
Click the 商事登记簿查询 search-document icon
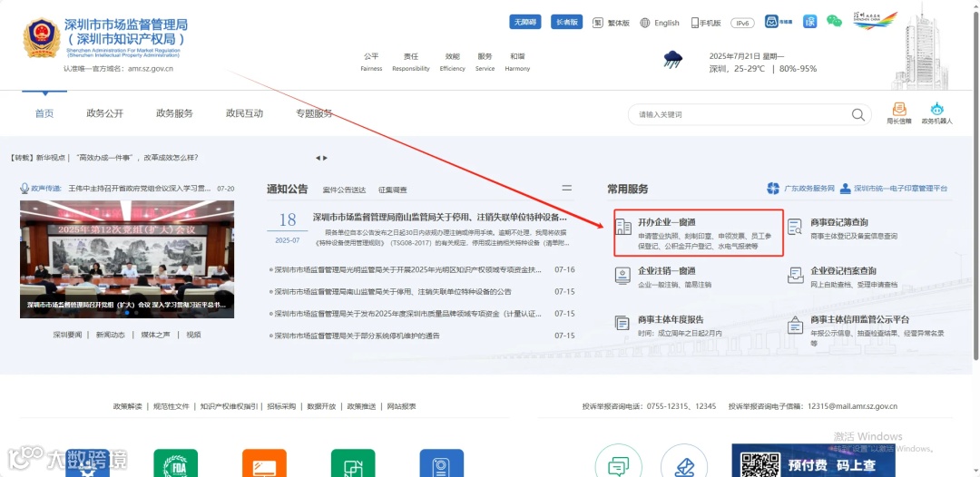coord(795,227)
